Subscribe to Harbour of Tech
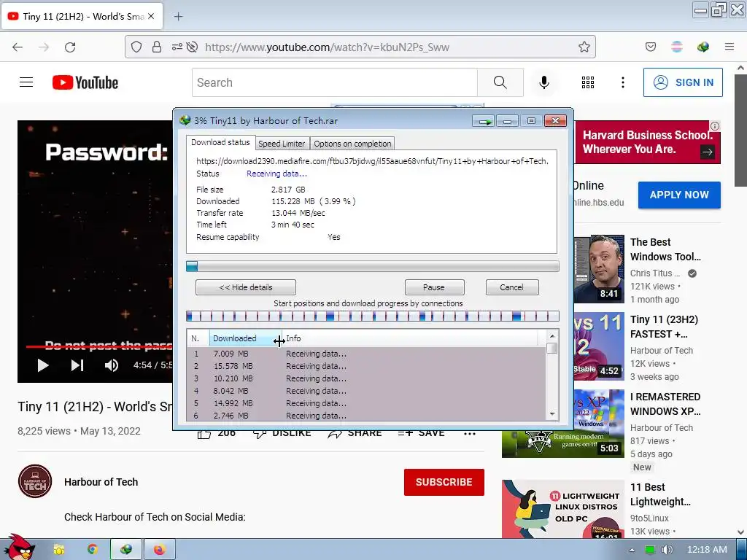Screen dimensions: 747x560 coord(444,482)
